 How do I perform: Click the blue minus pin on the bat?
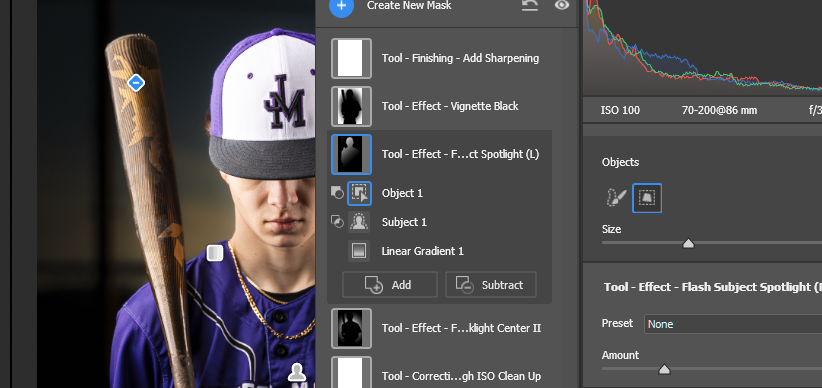(136, 82)
